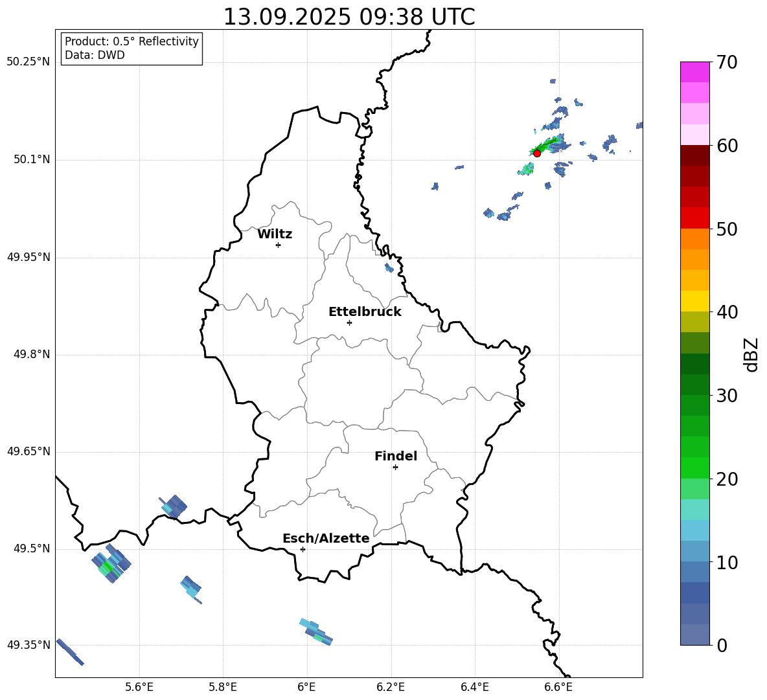Click the Findel station cross marker
767x700 pixels.
click(395, 467)
